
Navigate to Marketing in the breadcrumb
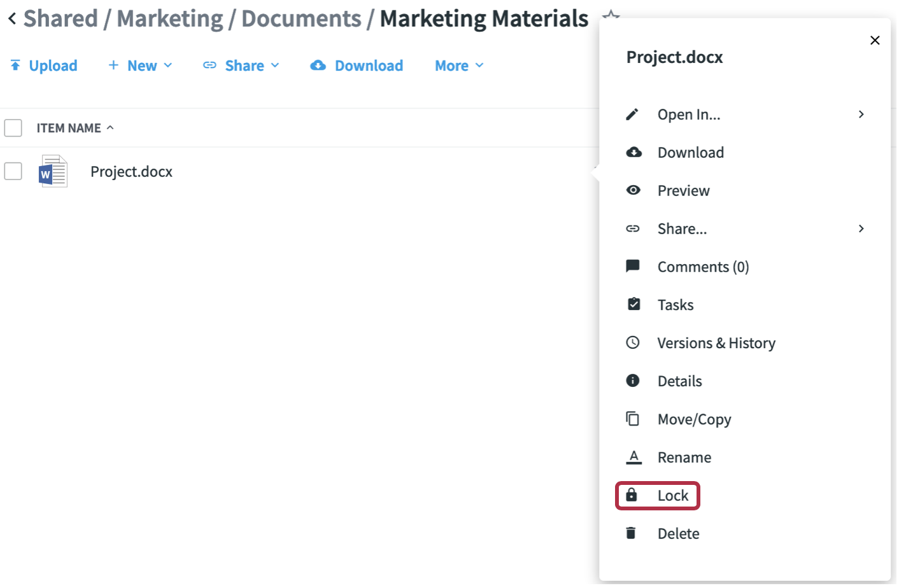171,19
